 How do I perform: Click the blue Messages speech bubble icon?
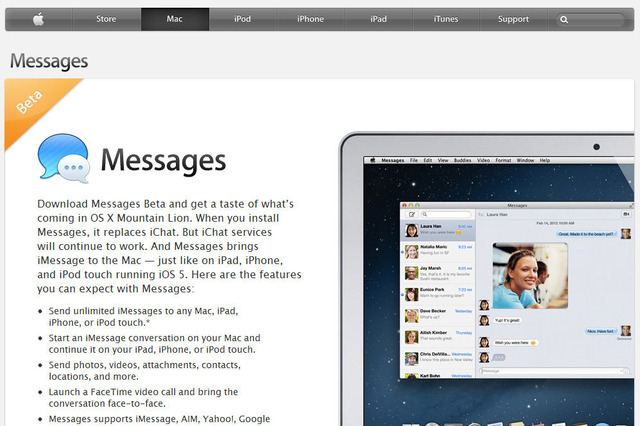(x=63, y=158)
